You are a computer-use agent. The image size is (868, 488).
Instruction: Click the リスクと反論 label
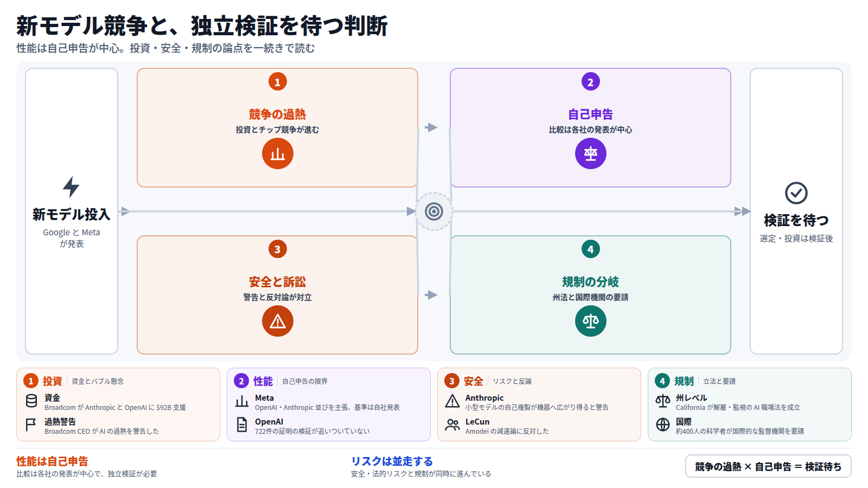click(x=512, y=382)
